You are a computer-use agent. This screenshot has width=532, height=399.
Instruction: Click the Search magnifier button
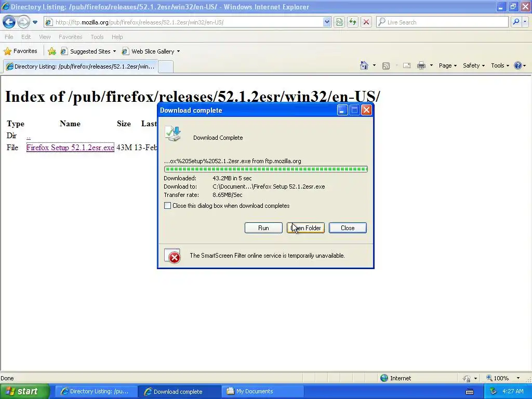[516, 22]
